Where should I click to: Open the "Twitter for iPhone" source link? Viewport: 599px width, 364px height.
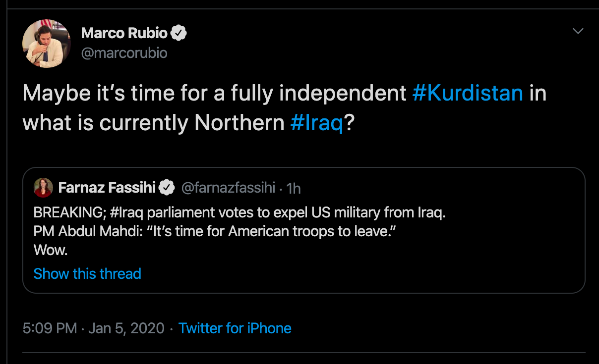pos(235,328)
